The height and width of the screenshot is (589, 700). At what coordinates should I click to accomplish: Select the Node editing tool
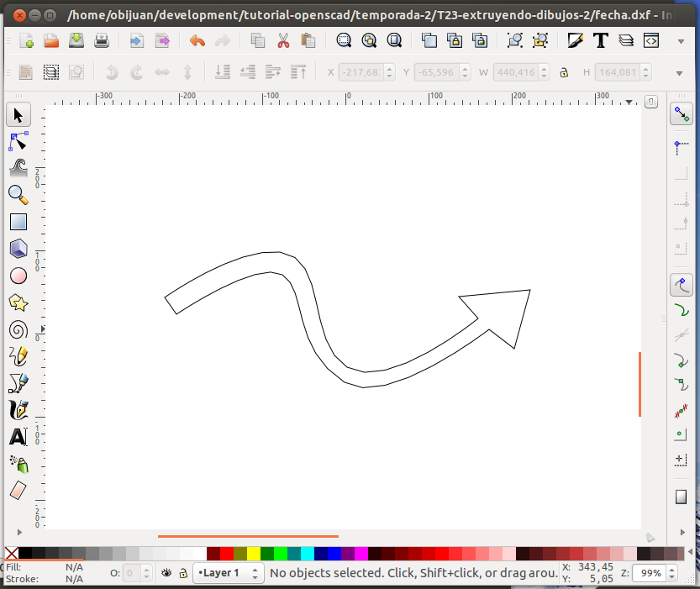(18, 141)
